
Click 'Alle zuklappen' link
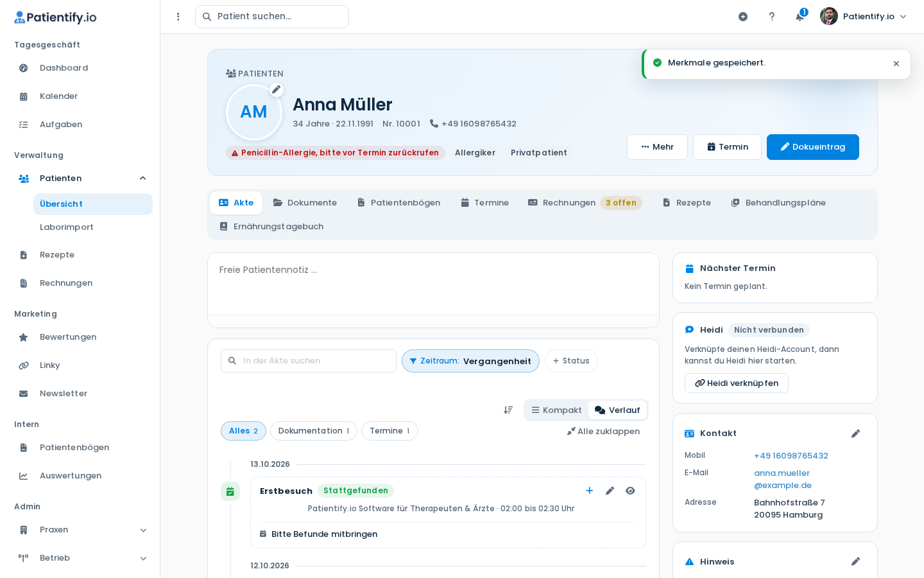603,432
